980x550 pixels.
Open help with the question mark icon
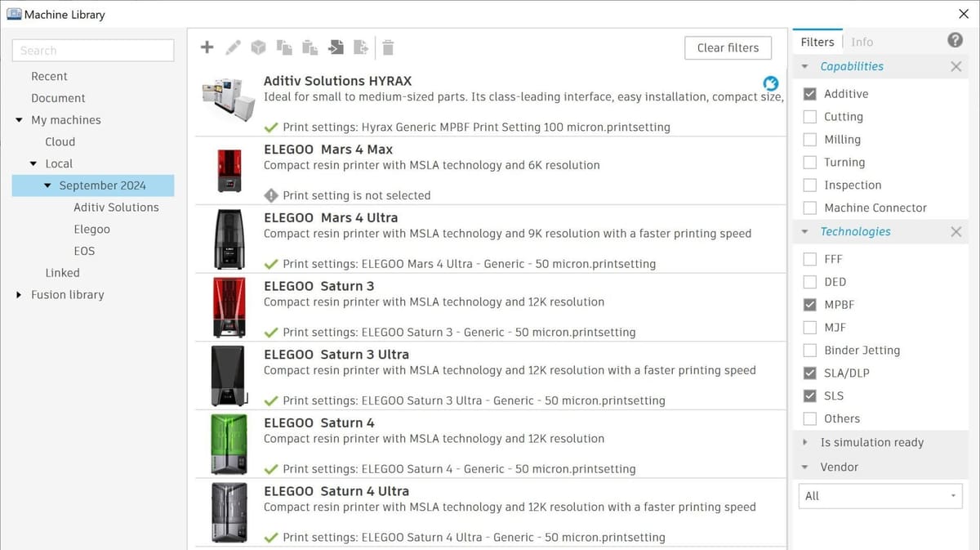tap(955, 41)
